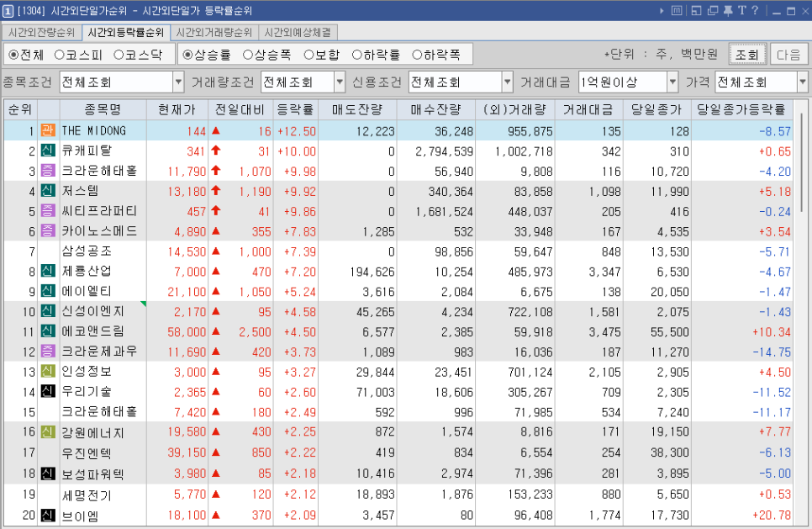Screen dimensions: 812x529
Task: Click the 매도잔량 column header
Action: tap(357, 109)
